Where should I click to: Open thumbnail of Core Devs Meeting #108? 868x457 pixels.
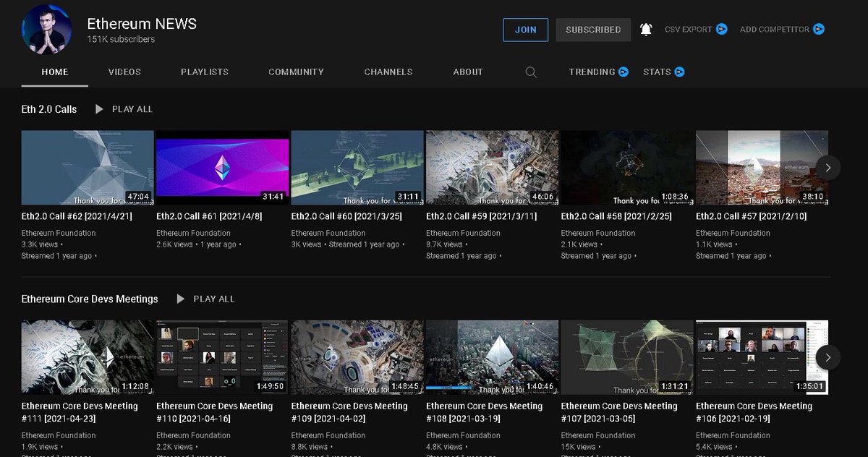coord(493,357)
